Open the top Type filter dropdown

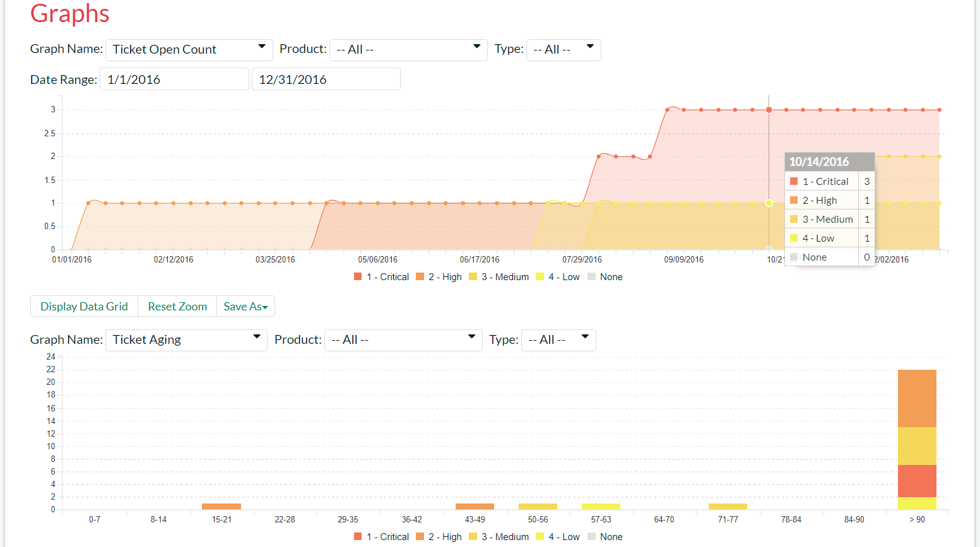pos(563,50)
